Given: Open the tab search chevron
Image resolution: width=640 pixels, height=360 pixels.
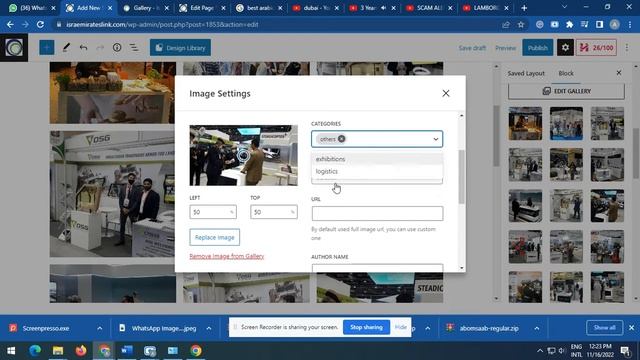Looking at the screenshot, I should [x=564, y=7].
